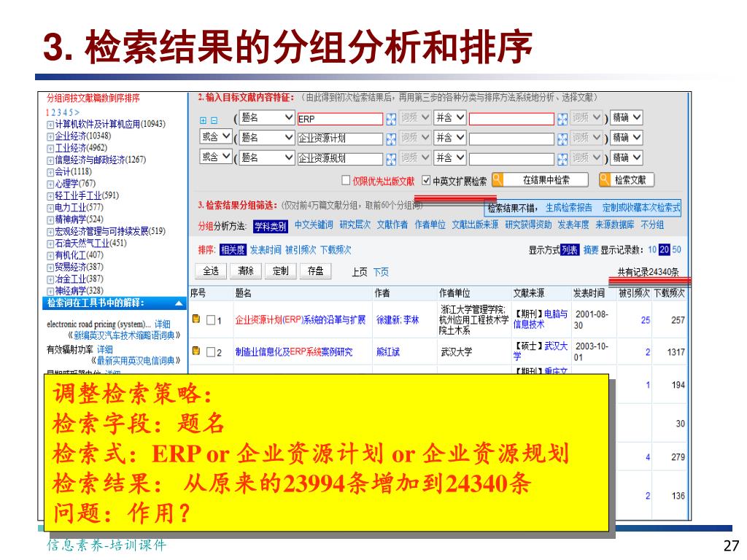Screen dimensions: 747x560
Task: Open the 并含 dropdown in the 企业资源计划 row
Action: point(449,138)
